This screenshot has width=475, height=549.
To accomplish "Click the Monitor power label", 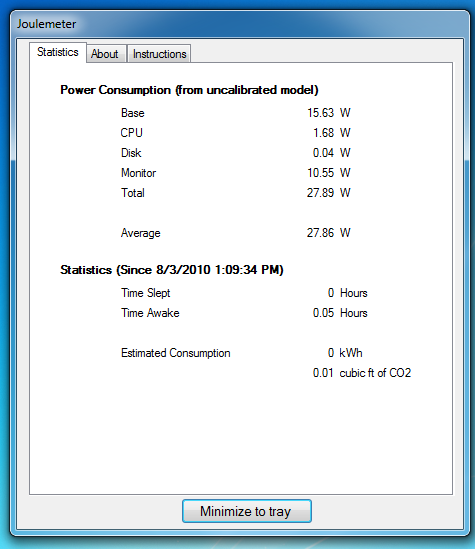I will pyautogui.click(x=138, y=173).
